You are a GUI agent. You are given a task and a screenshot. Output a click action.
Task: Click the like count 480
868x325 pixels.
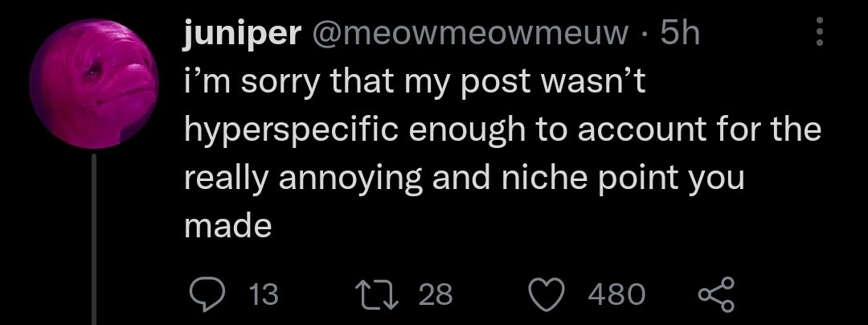point(616,294)
